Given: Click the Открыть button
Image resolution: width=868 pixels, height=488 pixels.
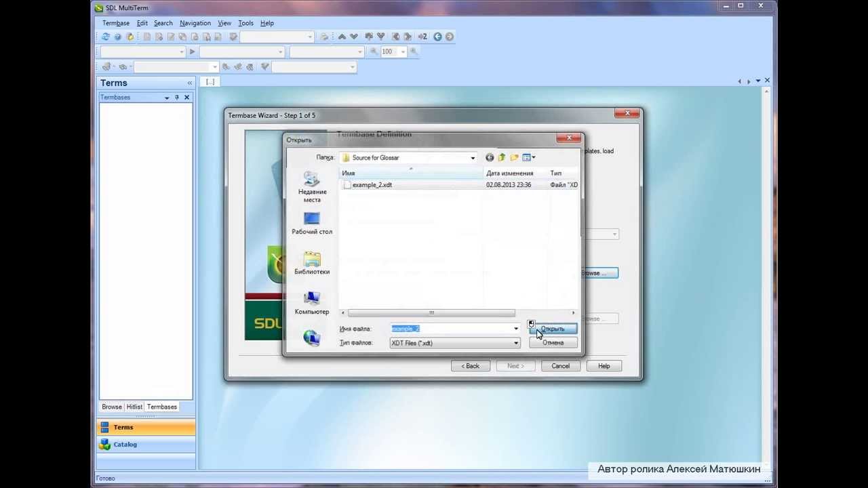Looking at the screenshot, I should (553, 329).
